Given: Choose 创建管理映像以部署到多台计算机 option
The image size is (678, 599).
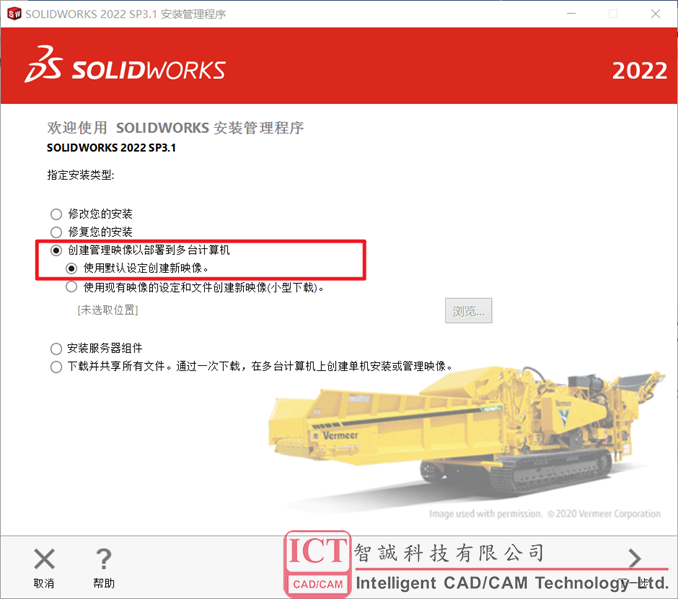Looking at the screenshot, I should [56, 250].
